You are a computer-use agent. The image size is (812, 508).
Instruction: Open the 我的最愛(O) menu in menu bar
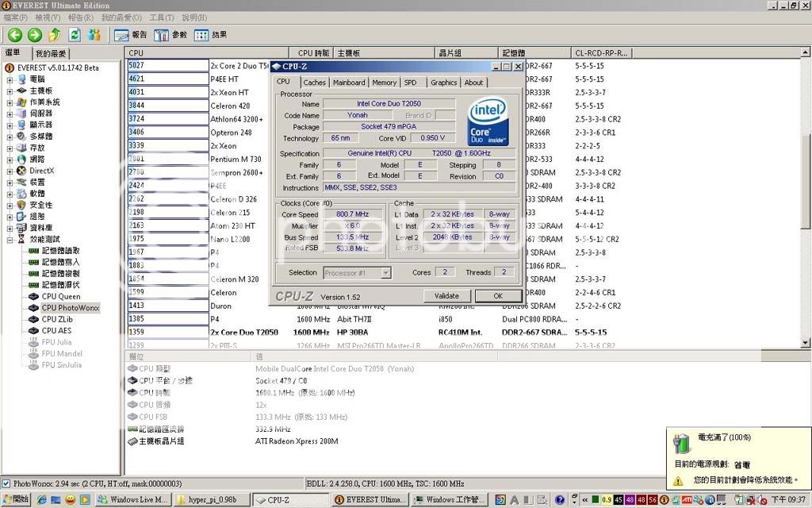pyautogui.click(x=121, y=17)
